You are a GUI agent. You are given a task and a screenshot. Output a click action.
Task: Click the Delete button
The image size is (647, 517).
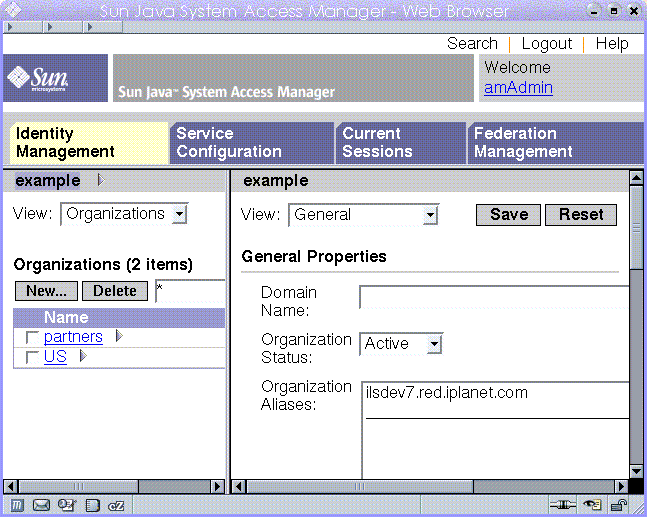115,291
